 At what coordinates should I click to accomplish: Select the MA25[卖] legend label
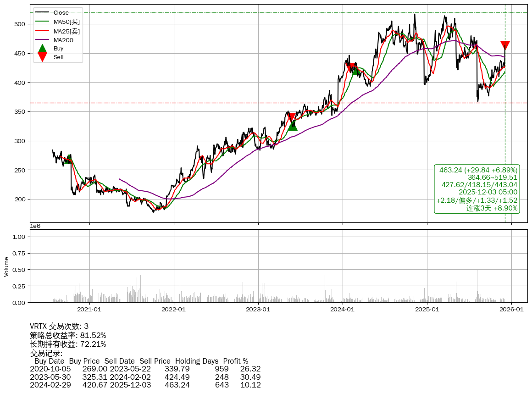pos(66,31)
